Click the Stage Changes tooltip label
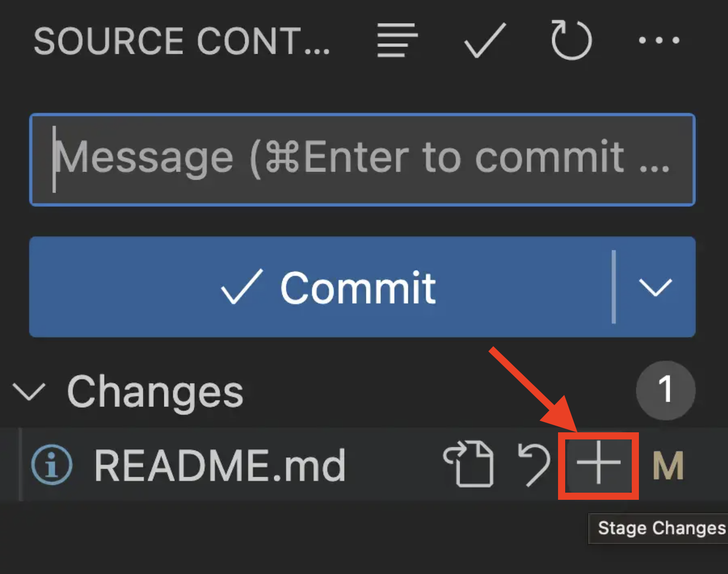 click(x=661, y=528)
